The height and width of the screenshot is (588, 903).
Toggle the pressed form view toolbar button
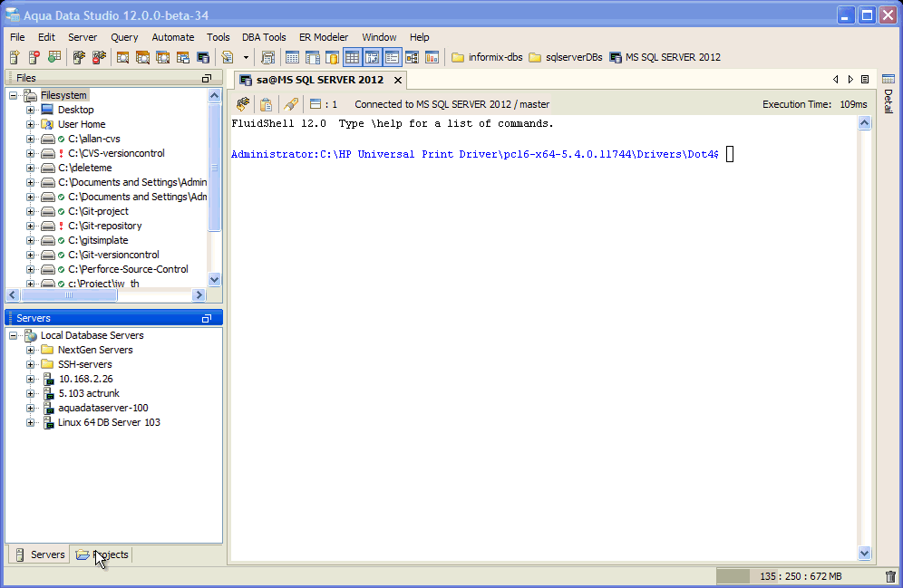coord(393,57)
